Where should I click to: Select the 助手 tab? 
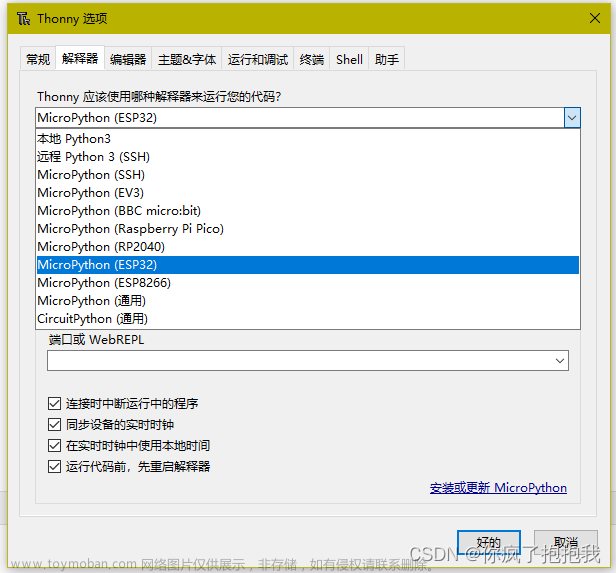pos(387,59)
